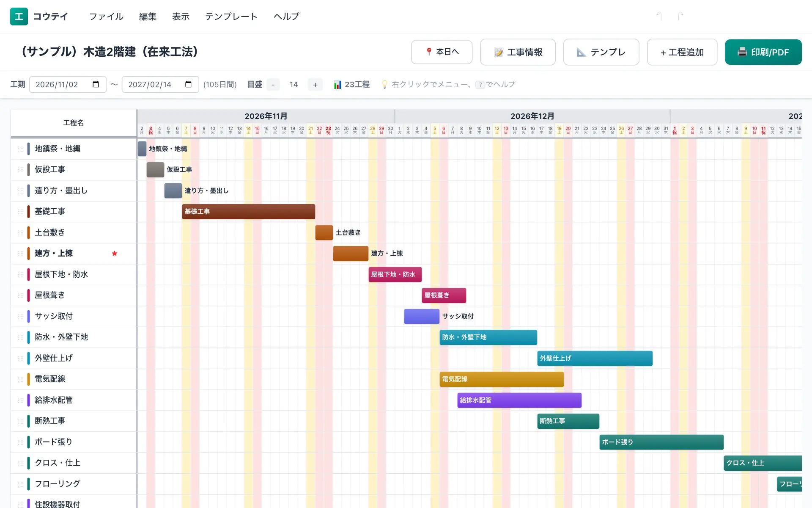Click the drag handle for 電気配線 row
The image size is (812, 508).
[20, 379]
